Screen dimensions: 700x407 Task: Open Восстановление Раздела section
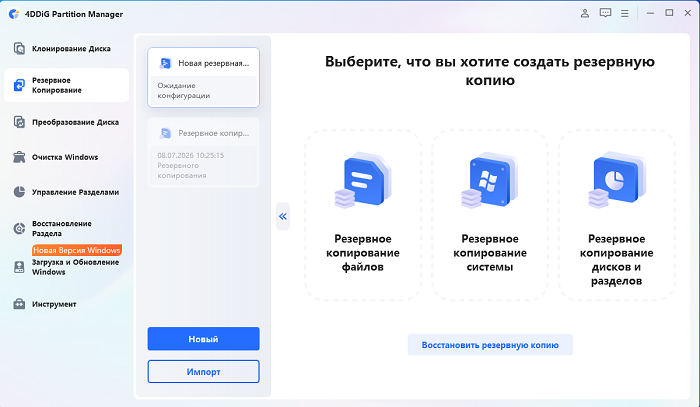67,228
